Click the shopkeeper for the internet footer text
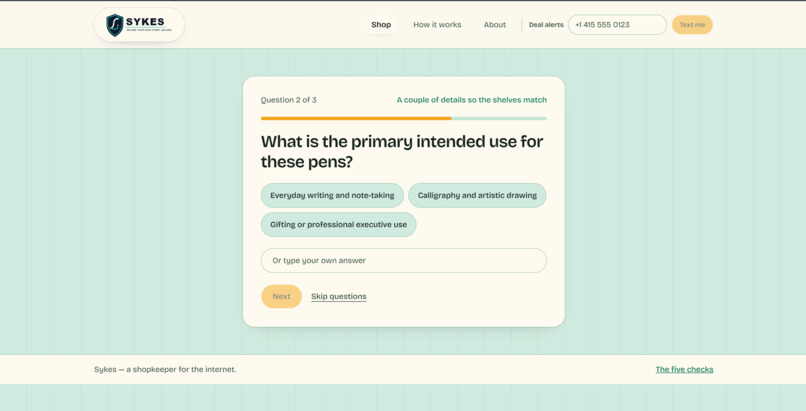The width and height of the screenshot is (806, 411). [165, 369]
